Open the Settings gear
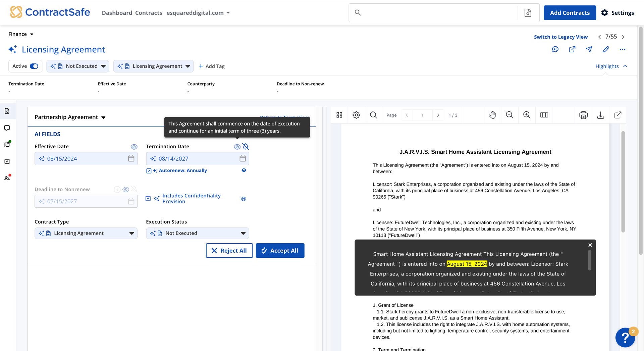Viewport: 644px width, 351px height. [x=618, y=13]
